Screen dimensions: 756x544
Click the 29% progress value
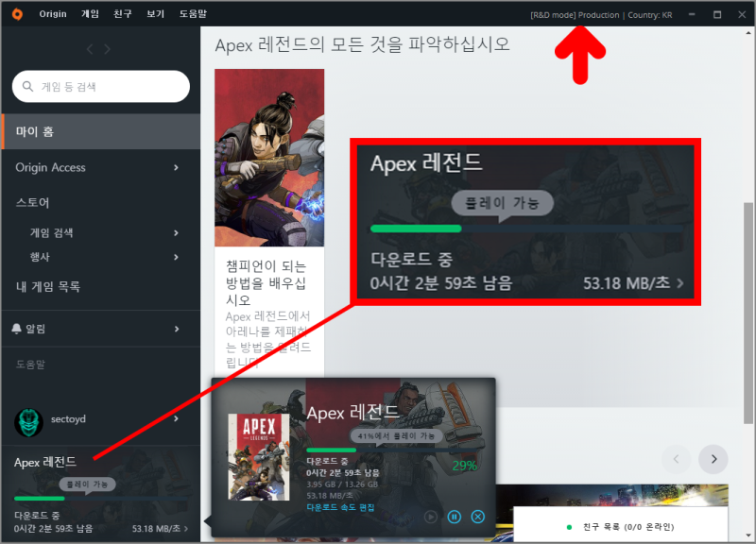(x=465, y=466)
